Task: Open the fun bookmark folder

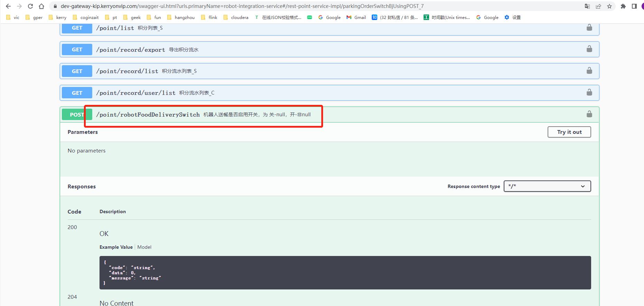Action: coord(154,17)
